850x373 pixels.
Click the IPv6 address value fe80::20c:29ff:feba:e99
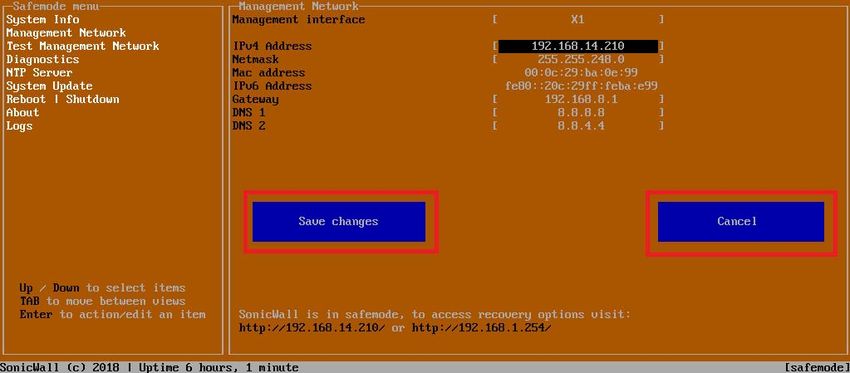(x=581, y=86)
